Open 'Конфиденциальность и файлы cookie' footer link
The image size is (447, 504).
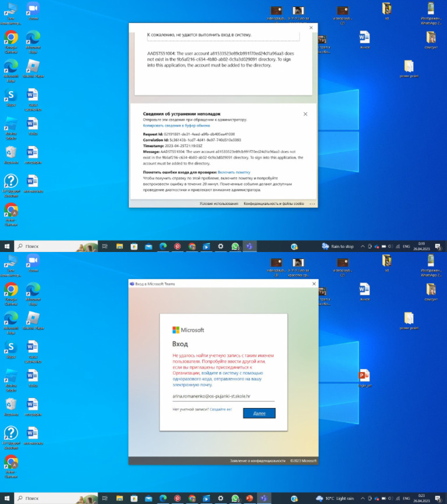[274, 204]
